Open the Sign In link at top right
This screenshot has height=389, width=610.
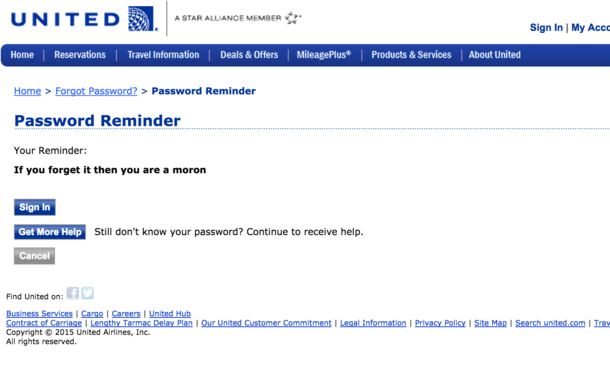point(546,28)
